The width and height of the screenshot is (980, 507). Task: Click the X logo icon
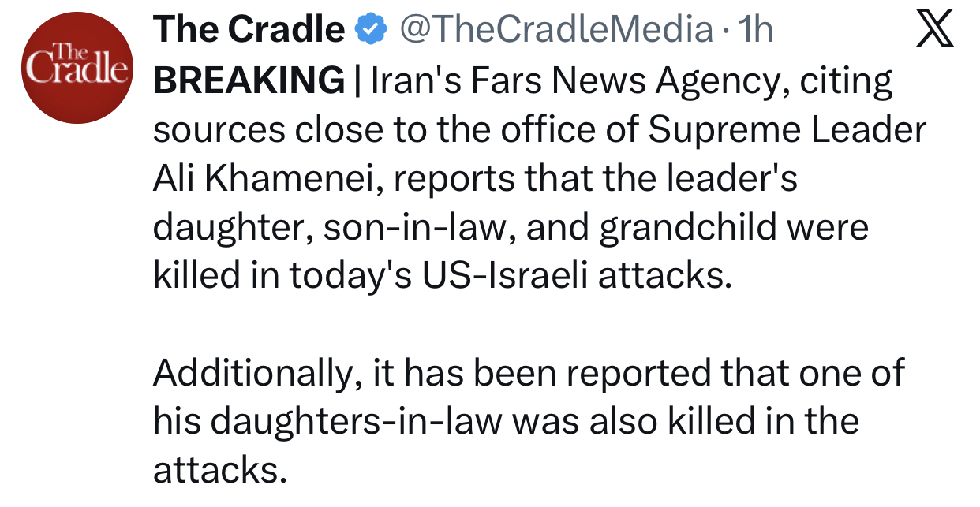934,31
